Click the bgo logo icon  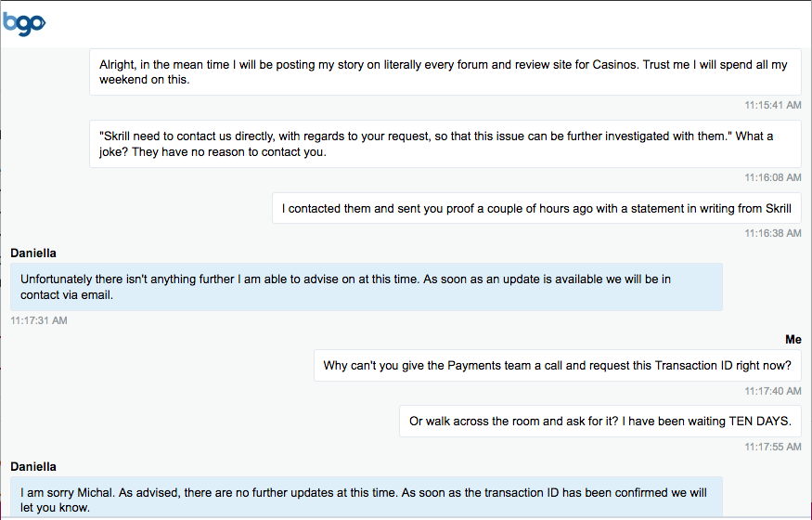(24, 24)
